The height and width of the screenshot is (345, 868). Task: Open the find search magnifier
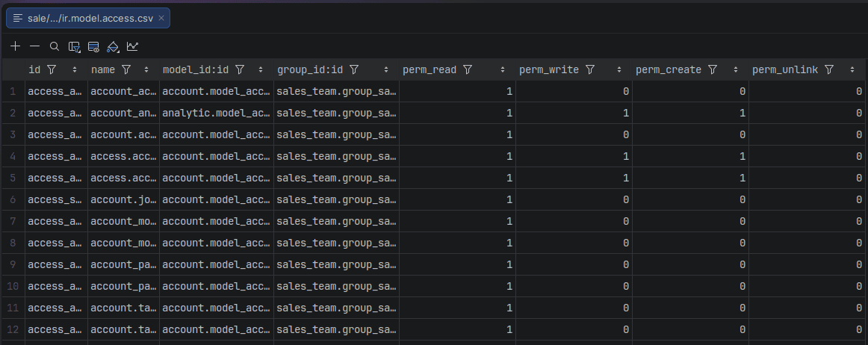click(55, 46)
